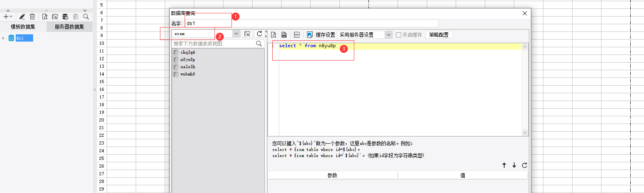Select spreadsheet row header 20
The height and width of the screenshot is (193, 644).
(x=102, y=120)
